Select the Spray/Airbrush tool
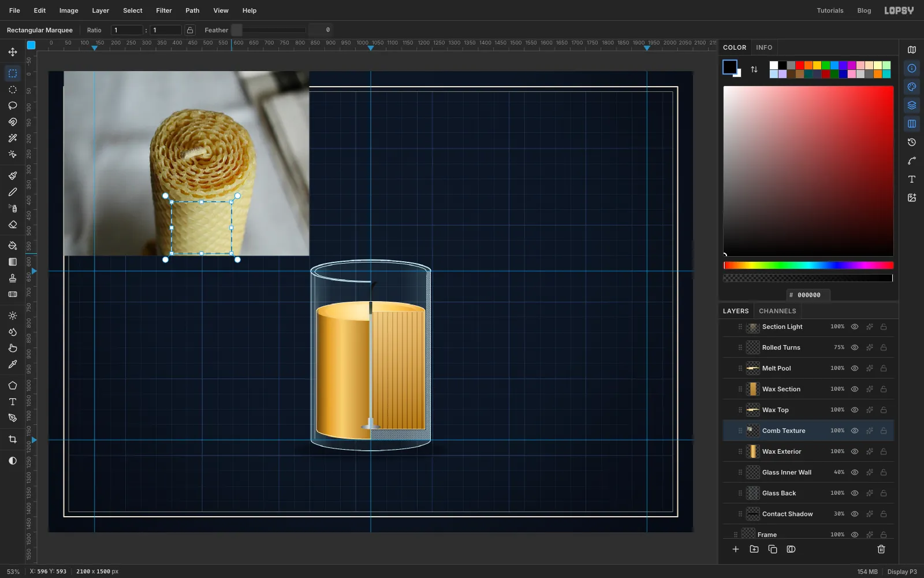924x578 pixels. coord(13,208)
